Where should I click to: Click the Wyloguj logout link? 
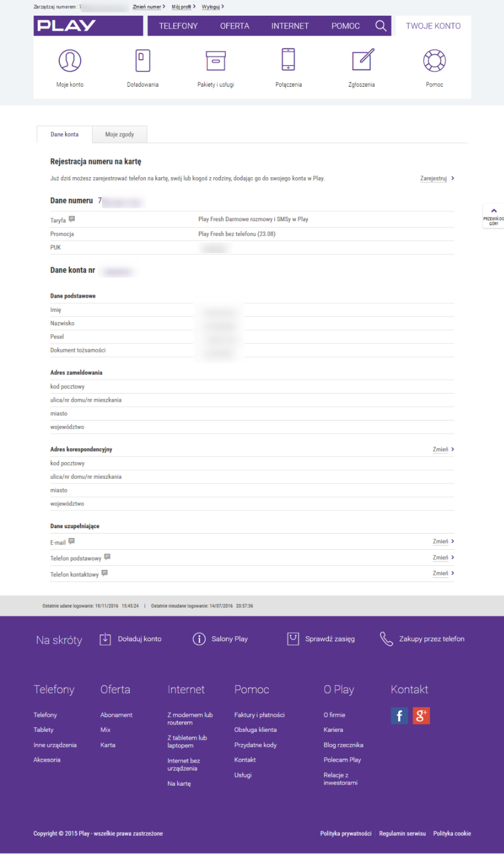pyautogui.click(x=211, y=7)
